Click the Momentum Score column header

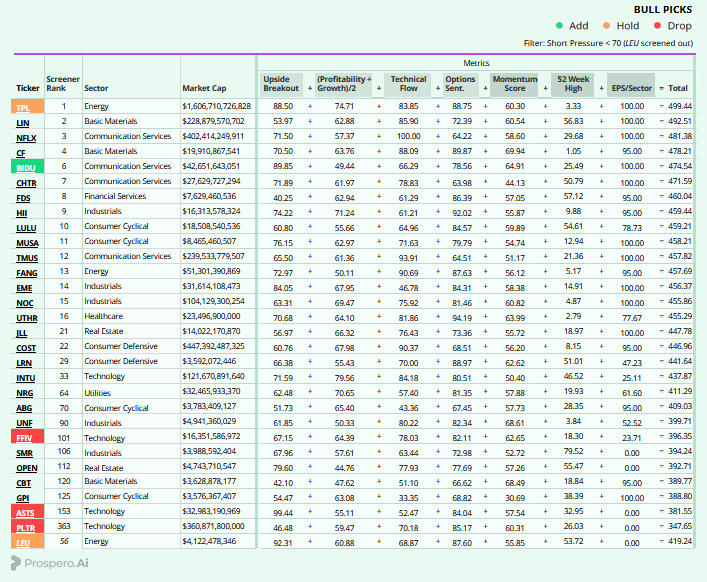(514, 84)
